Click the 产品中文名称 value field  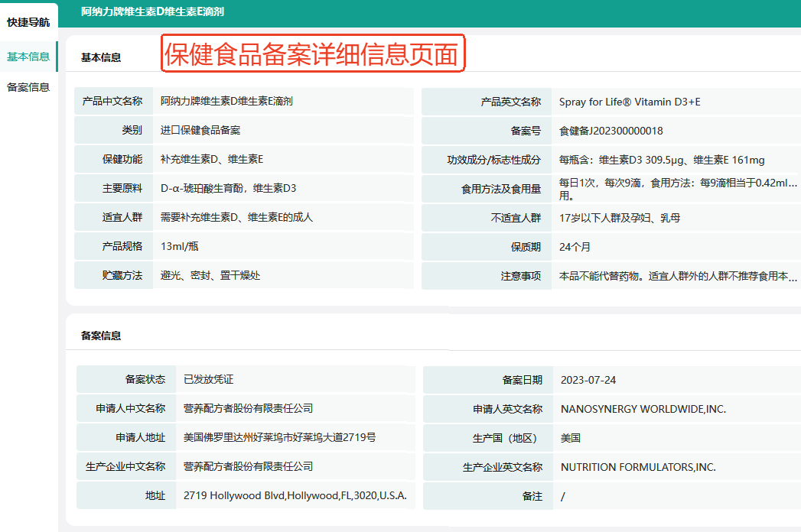pyautogui.click(x=226, y=102)
